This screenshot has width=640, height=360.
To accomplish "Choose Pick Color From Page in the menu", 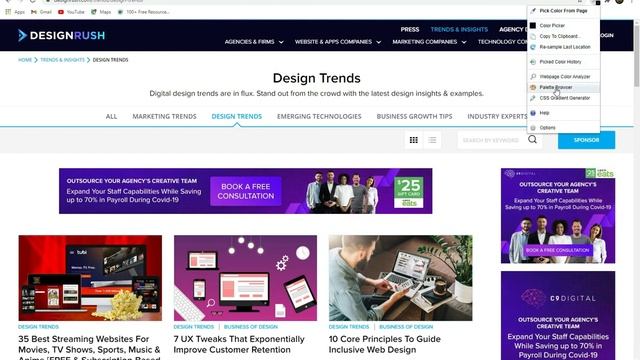I will click(563, 11).
